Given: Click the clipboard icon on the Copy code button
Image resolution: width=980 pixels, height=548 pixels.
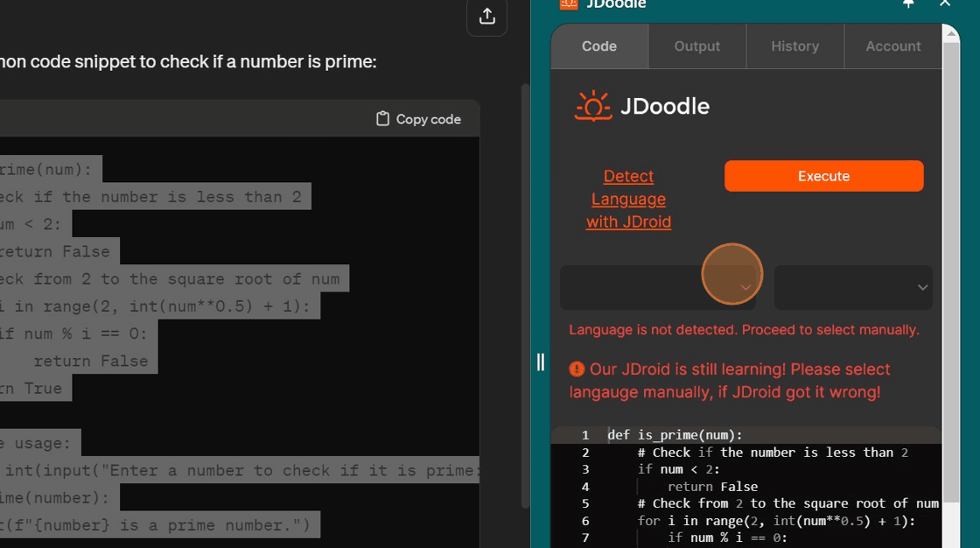Looking at the screenshot, I should pos(381,118).
